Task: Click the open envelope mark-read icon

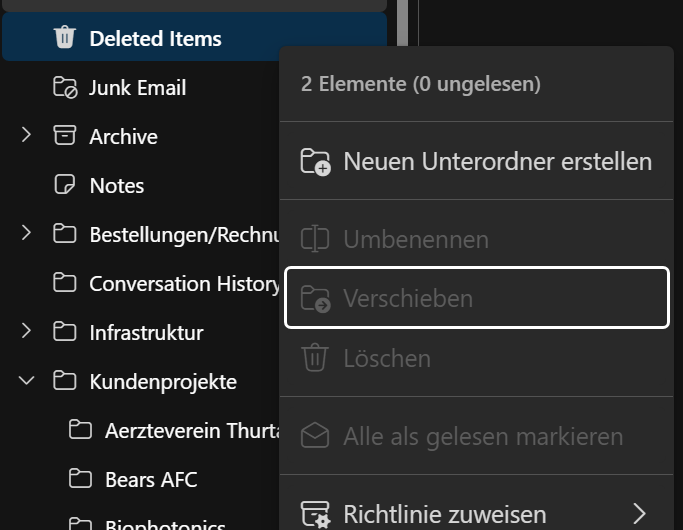Action: [314, 435]
